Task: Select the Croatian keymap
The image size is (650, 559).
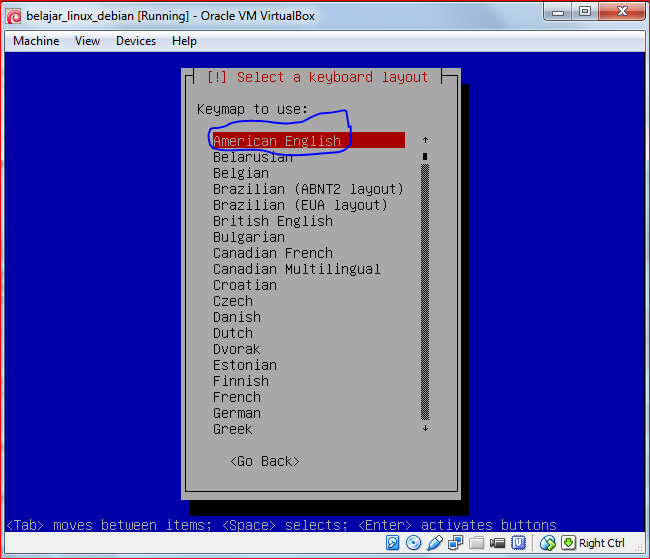Action: (x=245, y=285)
